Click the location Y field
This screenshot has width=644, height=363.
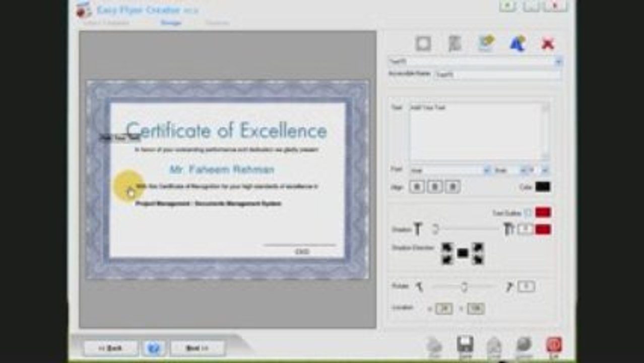tap(476, 309)
